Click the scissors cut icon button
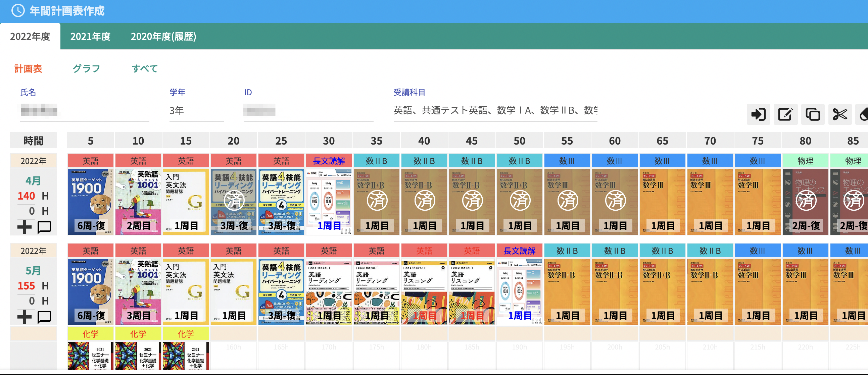This screenshot has width=868, height=375. 840,114
